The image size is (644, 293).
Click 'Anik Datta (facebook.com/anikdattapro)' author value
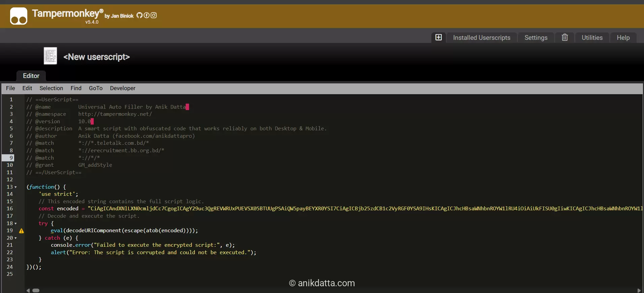click(136, 136)
